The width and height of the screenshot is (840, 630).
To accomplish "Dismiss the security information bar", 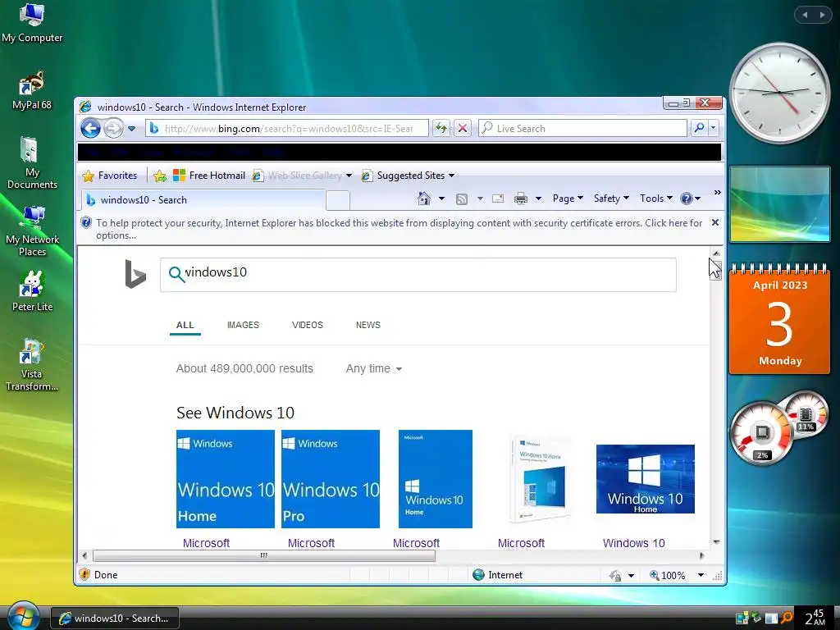I will 715,222.
